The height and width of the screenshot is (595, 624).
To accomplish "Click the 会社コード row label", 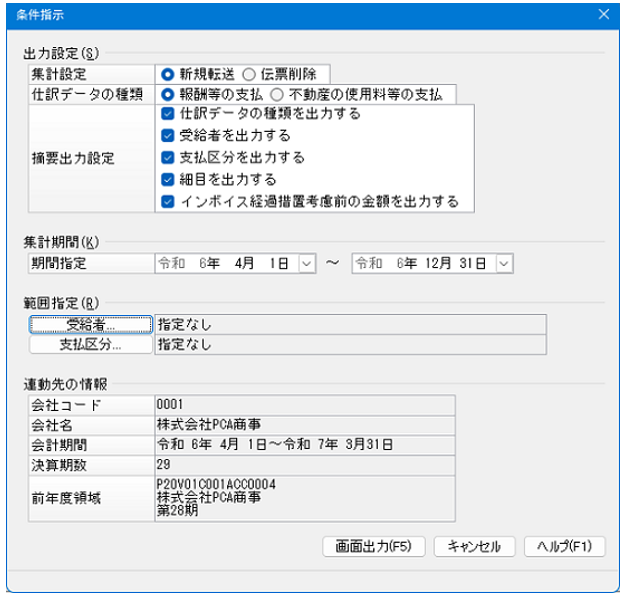I will pos(66,405).
